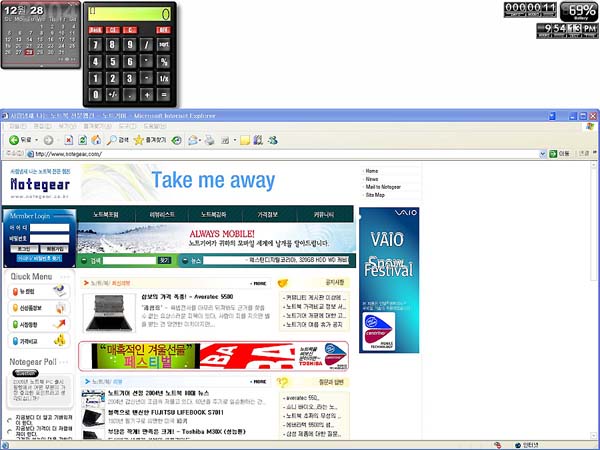Open the News link in the top-right list

click(372, 179)
